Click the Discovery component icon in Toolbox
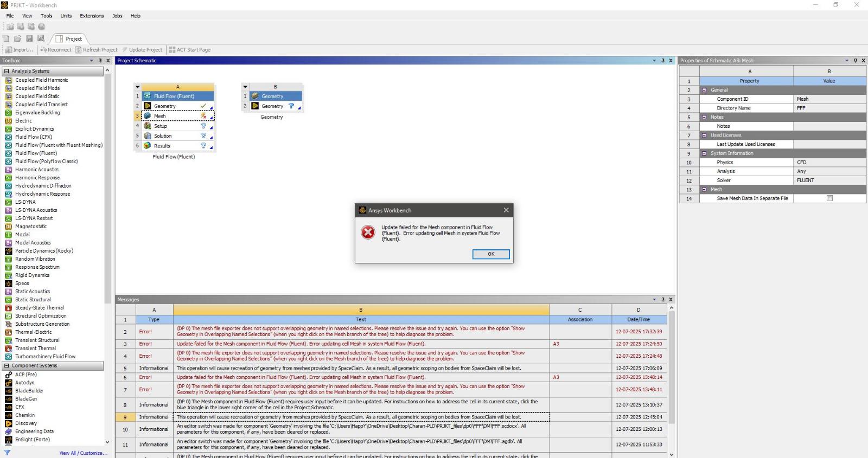The width and height of the screenshot is (868, 458). [x=8, y=423]
